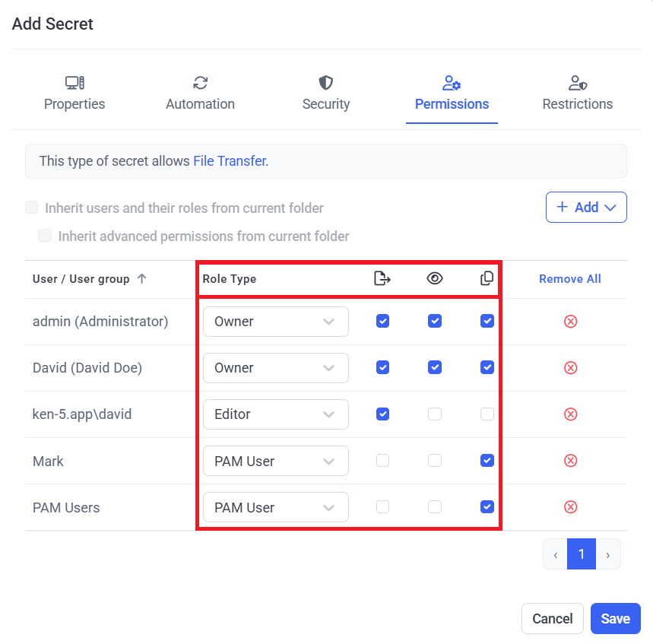653x644 pixels.
Task: Expand the Add dropdown button
Action: [x=586, y=207]
